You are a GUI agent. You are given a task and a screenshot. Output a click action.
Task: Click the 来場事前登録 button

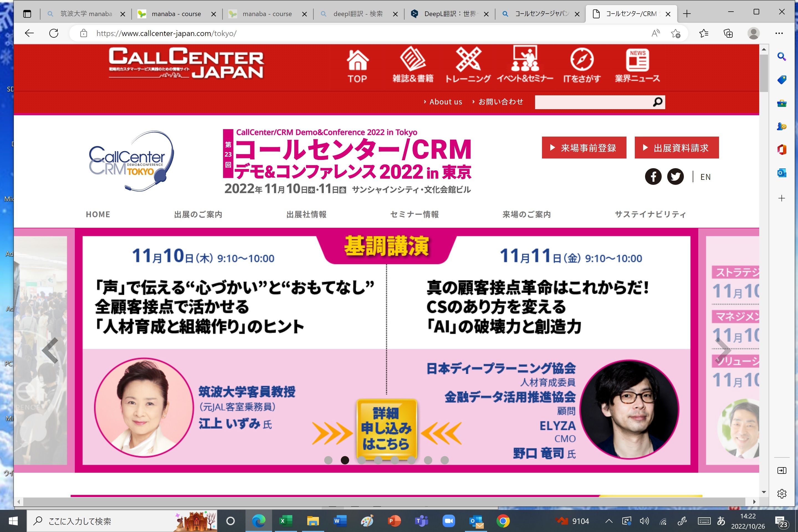point(584,148)
